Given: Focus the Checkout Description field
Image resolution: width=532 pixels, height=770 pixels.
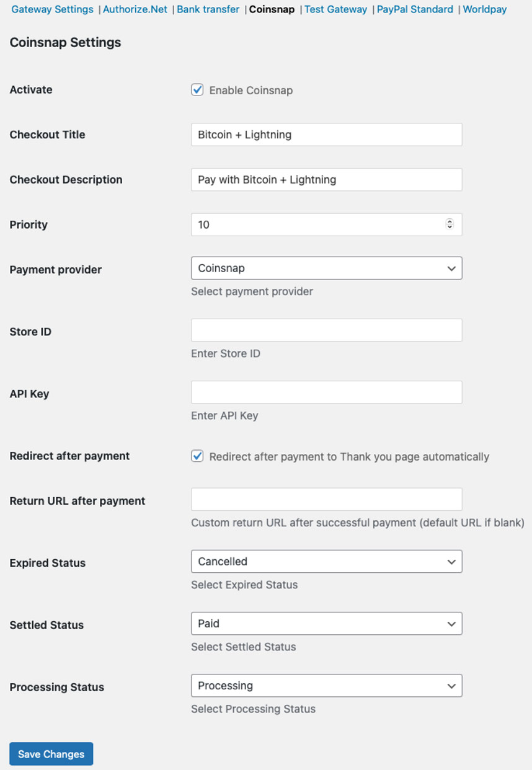Looking at the screenshot, I should 326,180.
